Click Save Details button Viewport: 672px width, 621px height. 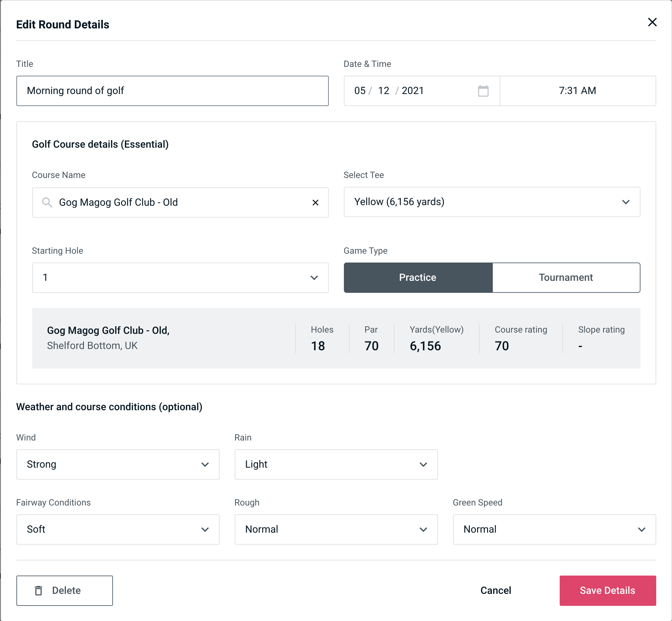click(x=608, y=590)
